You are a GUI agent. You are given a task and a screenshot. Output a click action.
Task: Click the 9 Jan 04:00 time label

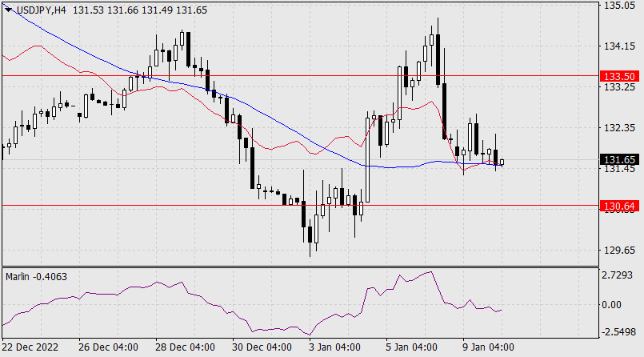pyautogui.click(x=488, y=347)
